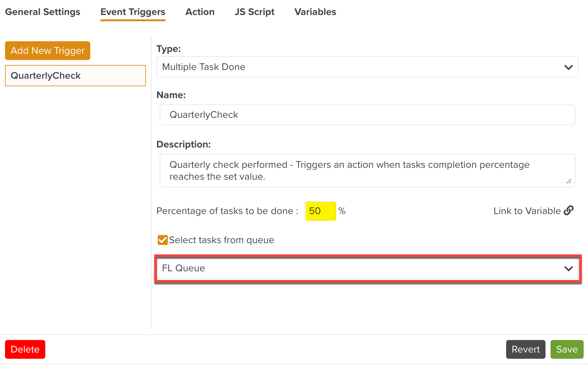This screenshot has width=588, height=365.
Task: Select the Event Triggers tab
Action: coord(133,12)
